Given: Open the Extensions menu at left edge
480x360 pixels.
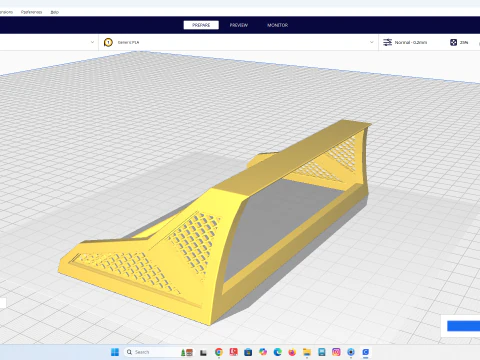Looking at the screenshot, I should pyautogui.click(x=6, y=12).
